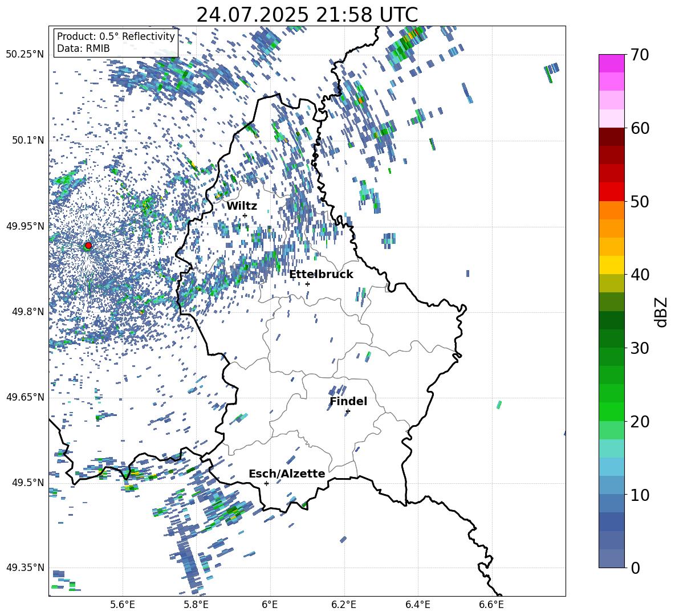
Task: Click the 49.65°N latitude label
Action: [25, 397]
